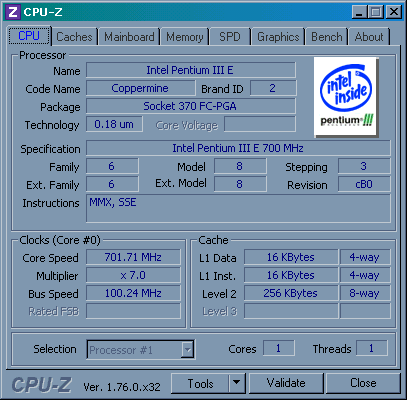Click the Multiplier x 7.0 value

[133, 275]
